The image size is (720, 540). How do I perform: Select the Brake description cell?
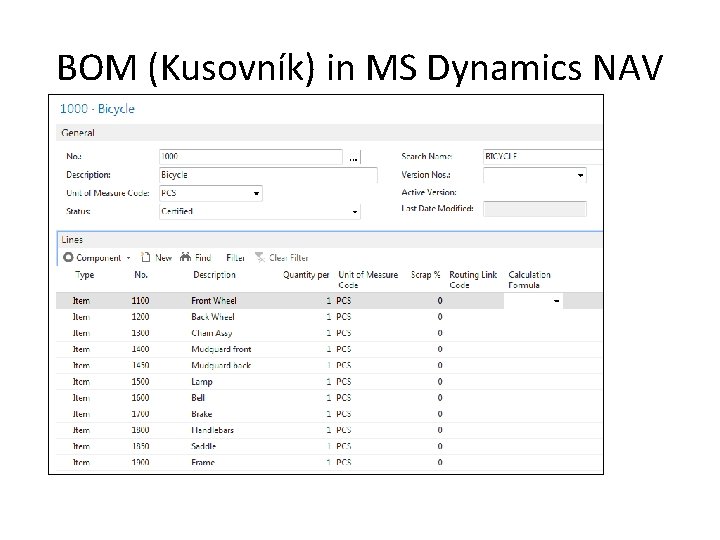point(202,414)
